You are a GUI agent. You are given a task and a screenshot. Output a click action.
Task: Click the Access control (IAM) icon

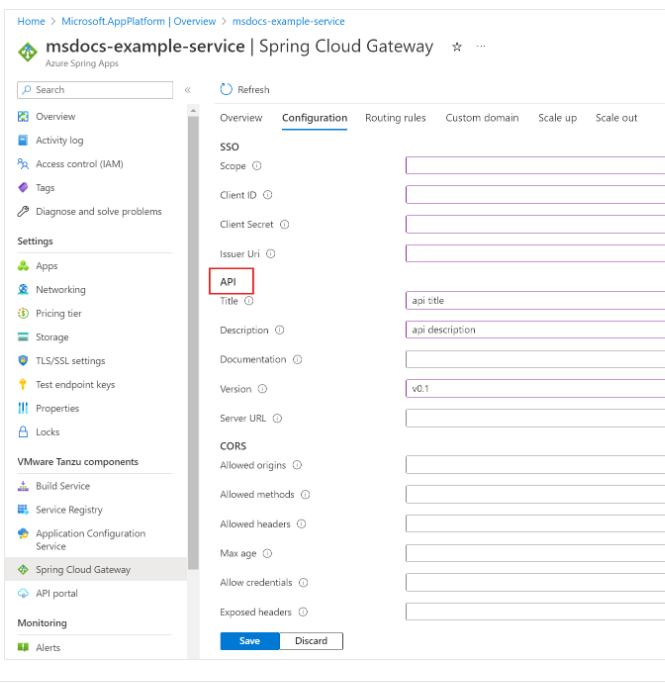click(23, 164)
